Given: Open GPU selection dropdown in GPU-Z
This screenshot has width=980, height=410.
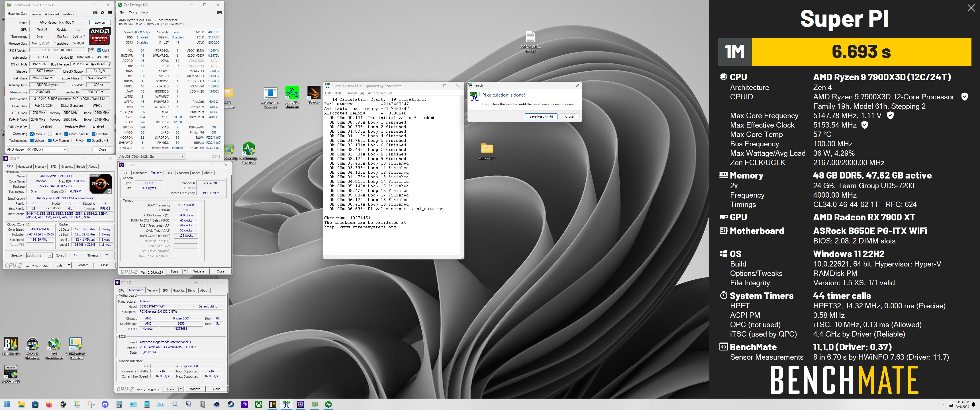Looking at the screenshot, I should [36, 149].
